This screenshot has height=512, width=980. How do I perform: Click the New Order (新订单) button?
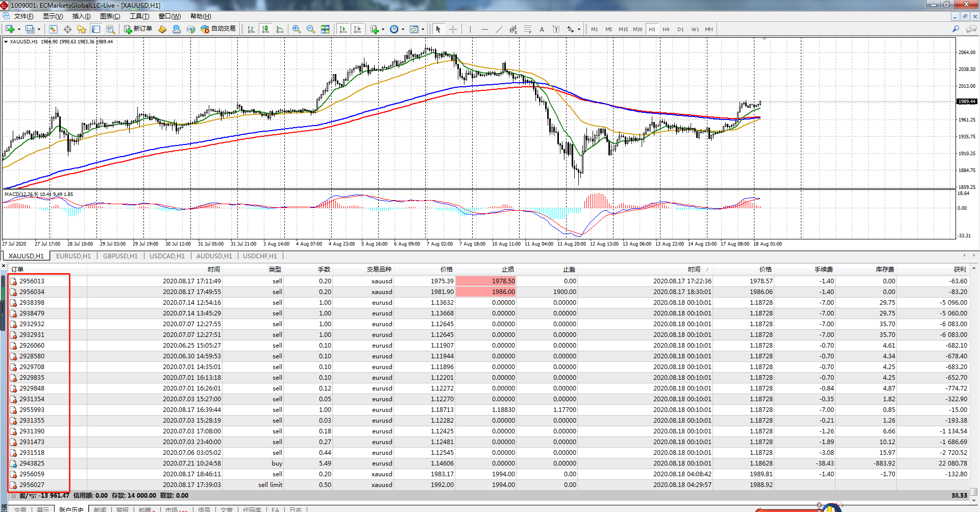138,29
